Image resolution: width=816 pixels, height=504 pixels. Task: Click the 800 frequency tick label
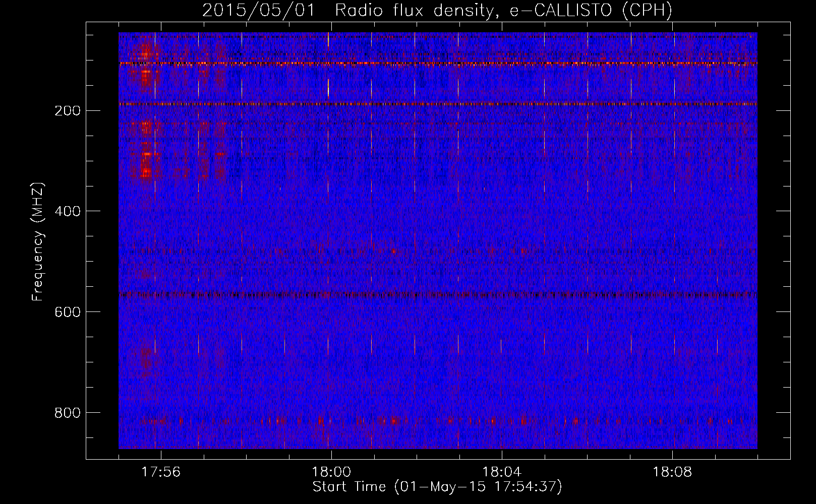(67, 413)
